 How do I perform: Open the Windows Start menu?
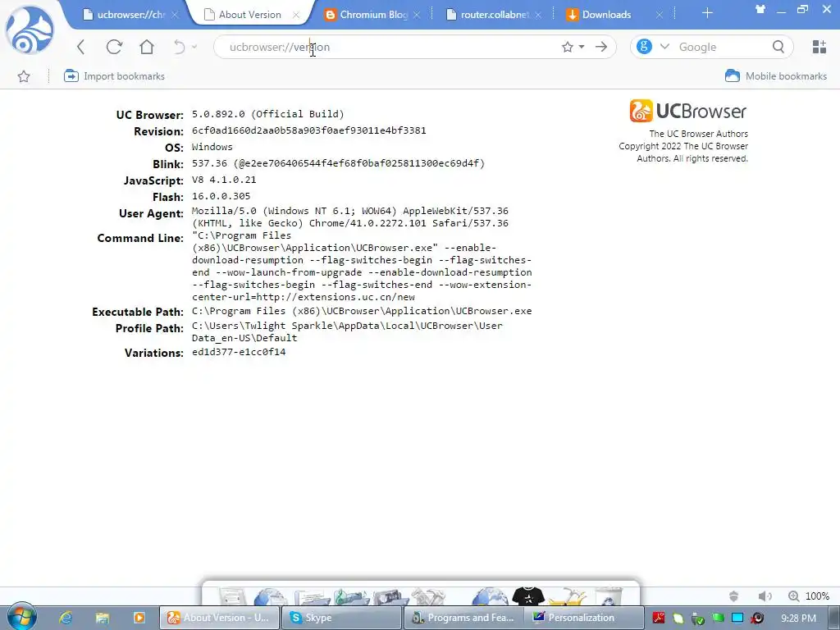tap(21, 617)
